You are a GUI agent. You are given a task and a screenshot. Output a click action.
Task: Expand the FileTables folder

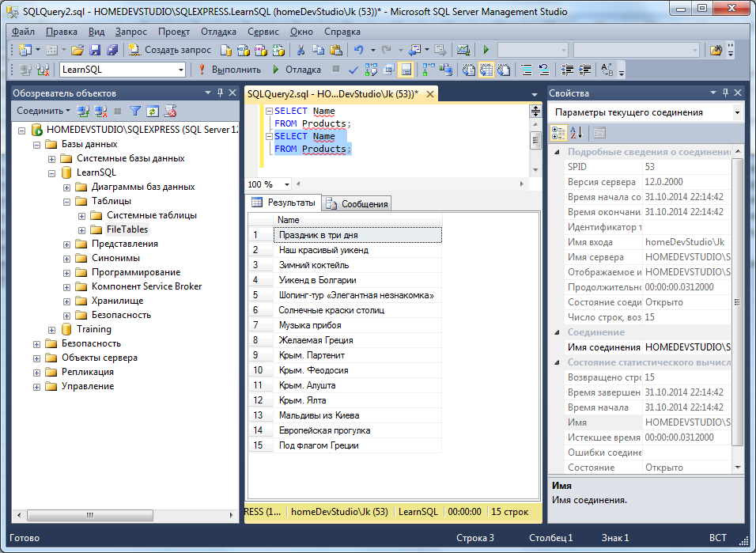point(81,230)
